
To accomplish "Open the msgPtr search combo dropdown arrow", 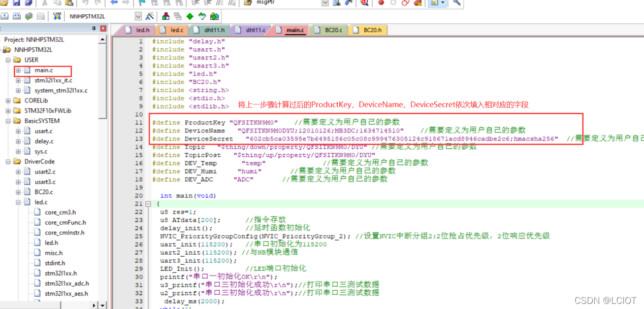I will [x=325, y=3].
